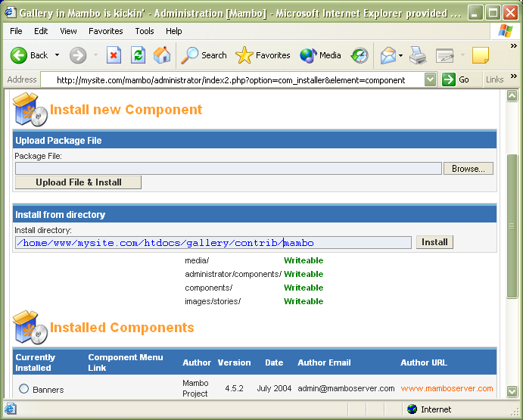
Task: Click the Stop loading icon
Action: [114, 55]
